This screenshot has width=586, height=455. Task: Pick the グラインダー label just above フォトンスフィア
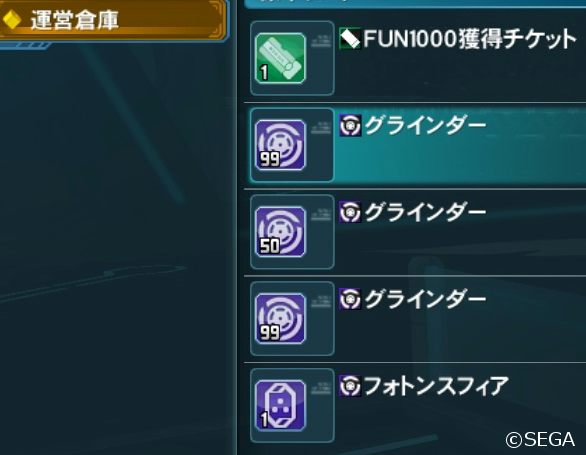[x=425, y=299]
